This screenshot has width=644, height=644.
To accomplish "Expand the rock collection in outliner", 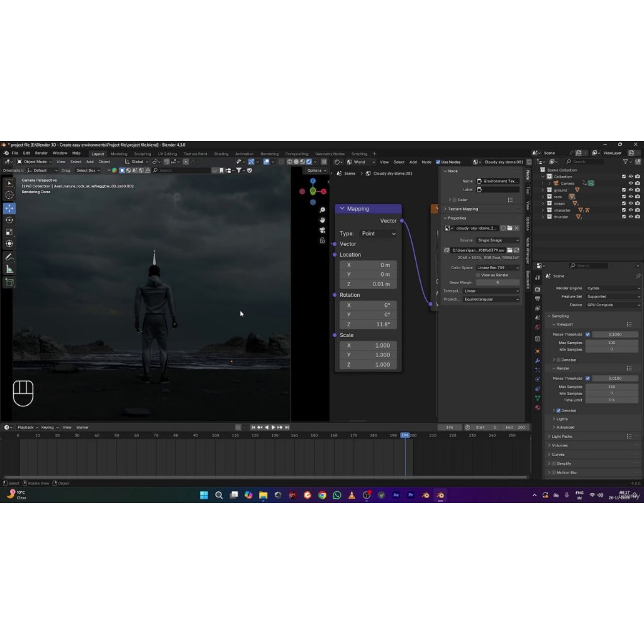I will coord(543,197).
